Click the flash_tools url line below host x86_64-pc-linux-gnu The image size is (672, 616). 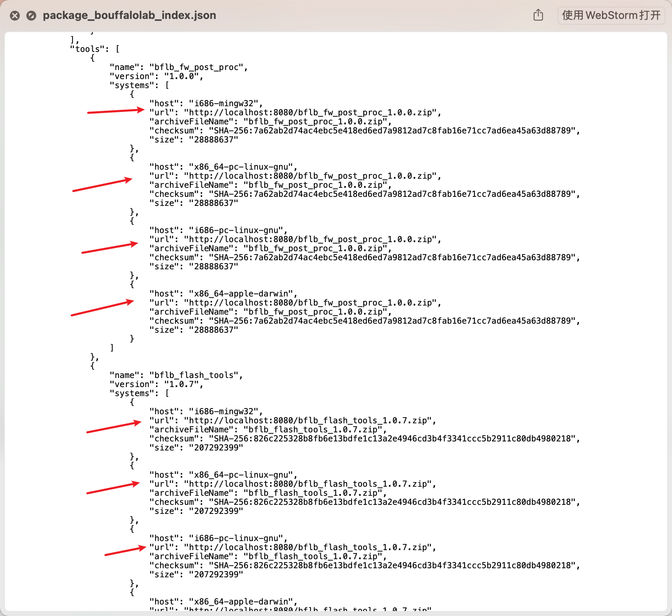[293, 484]
